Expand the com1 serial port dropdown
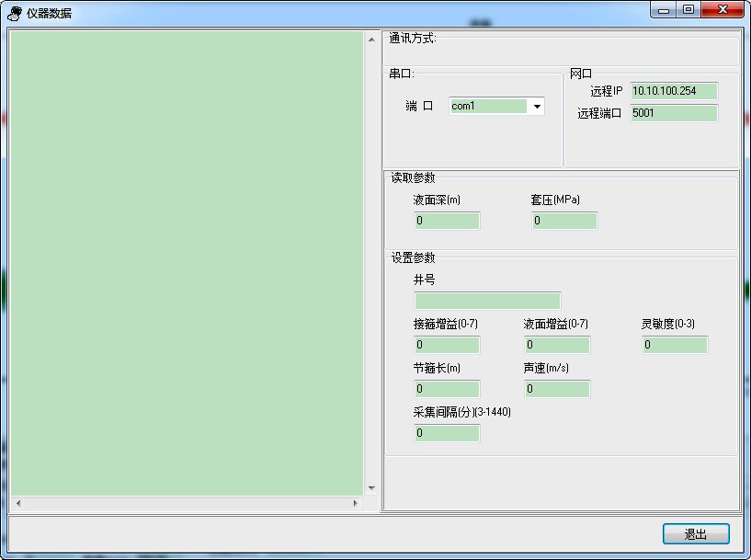 click(x=537, y=107)
